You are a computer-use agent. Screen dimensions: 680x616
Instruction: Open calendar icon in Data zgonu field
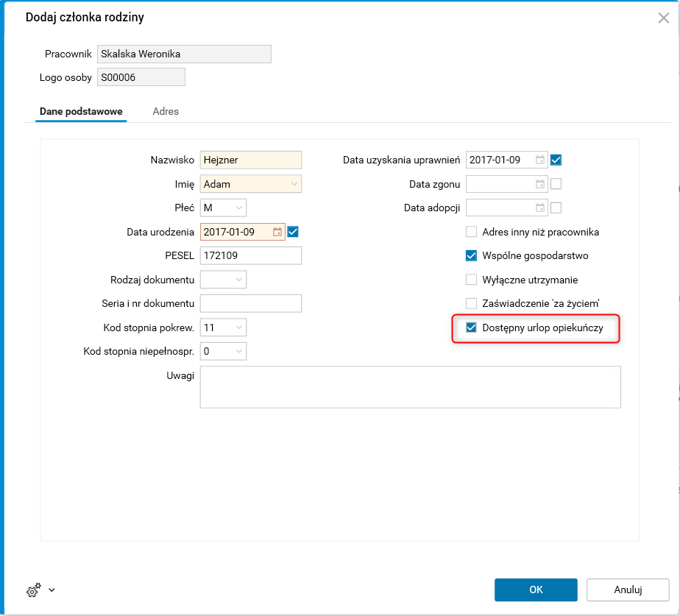click(x=540, y=184)
